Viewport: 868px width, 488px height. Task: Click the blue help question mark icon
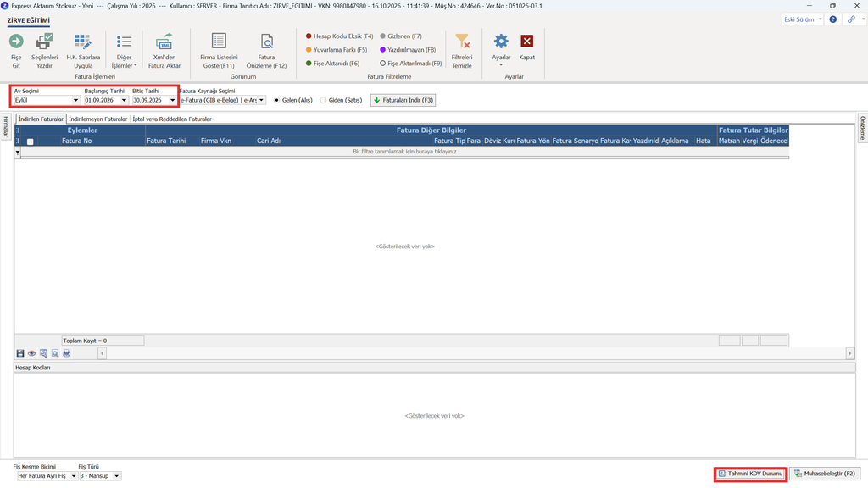click(833, 19)
